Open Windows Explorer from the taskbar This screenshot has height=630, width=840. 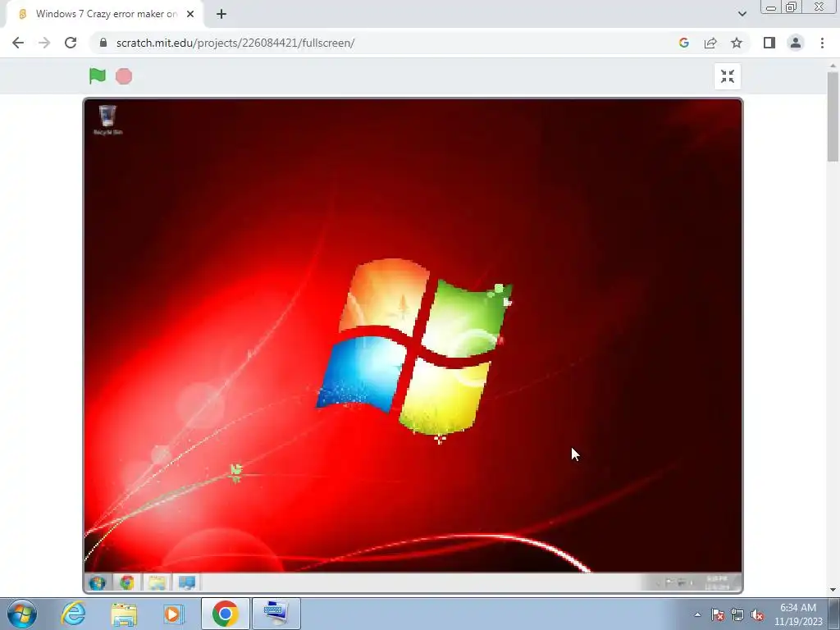[x=124, y=614]
